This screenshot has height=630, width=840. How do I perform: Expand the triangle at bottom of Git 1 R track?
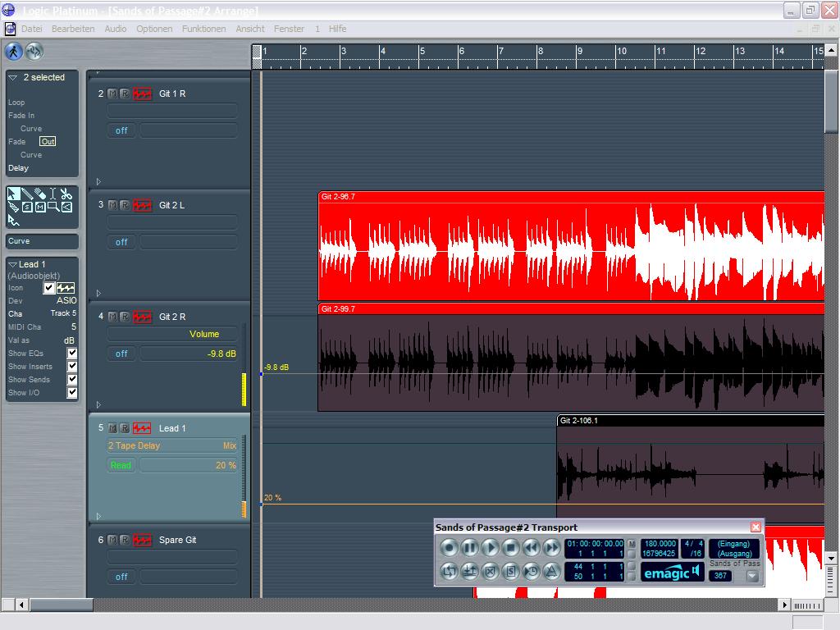coord(98,181)
